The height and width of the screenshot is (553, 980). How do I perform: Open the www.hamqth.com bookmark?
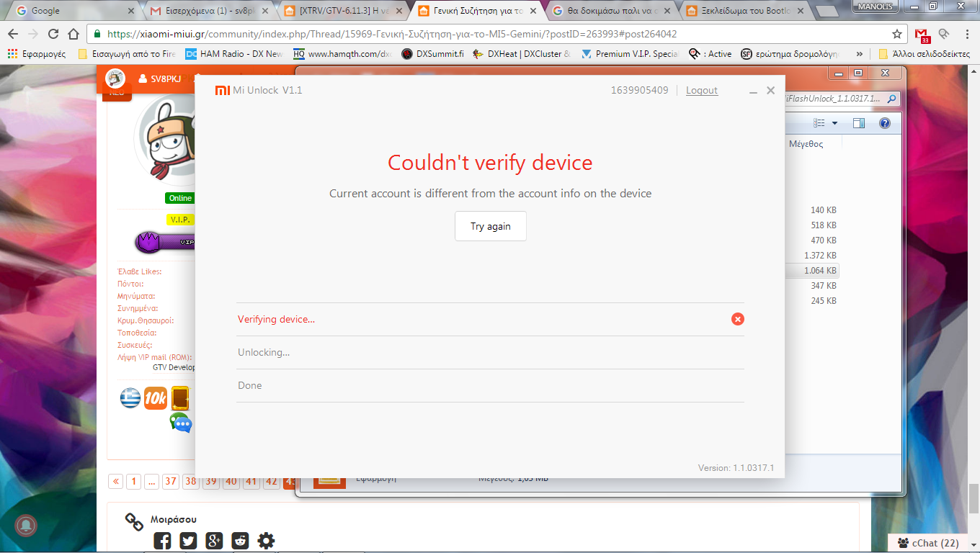(342, 54)
